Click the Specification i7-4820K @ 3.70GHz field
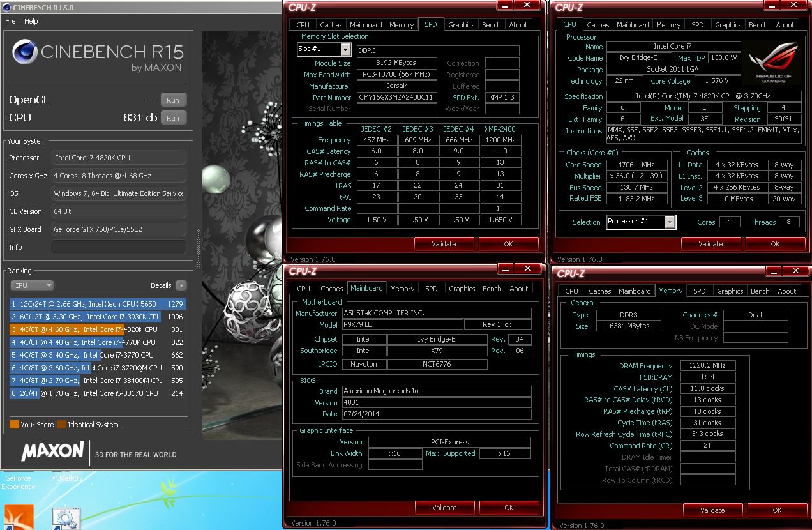 pos(705,96)
